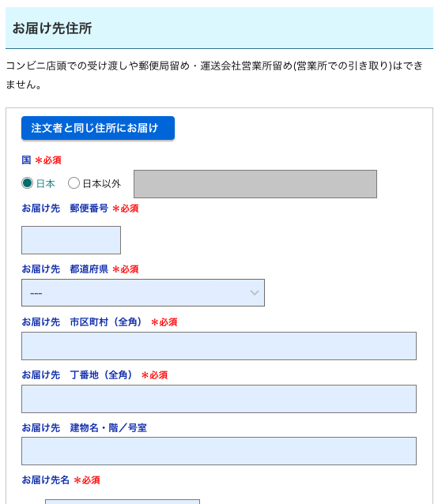The width and height of the screenshot is (438, 504).
Task: Click the お届け先住所 section heading
Action: pos(52,28)
